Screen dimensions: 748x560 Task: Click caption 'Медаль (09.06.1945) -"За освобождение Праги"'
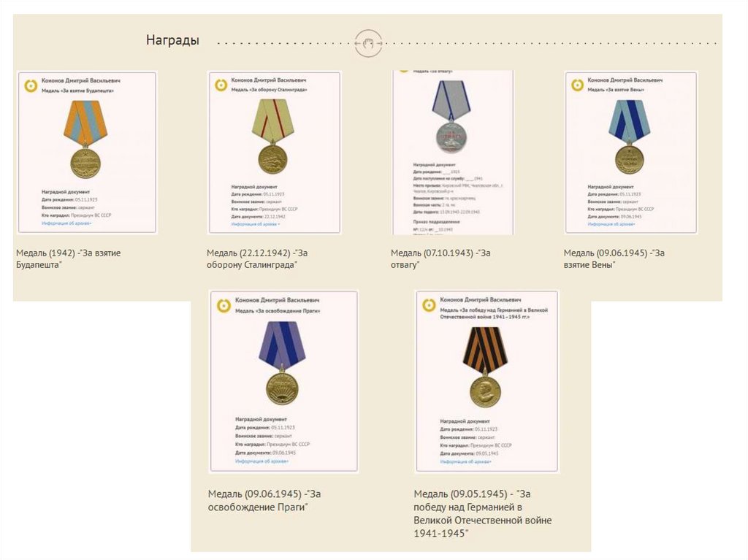[x=264, y=500]
